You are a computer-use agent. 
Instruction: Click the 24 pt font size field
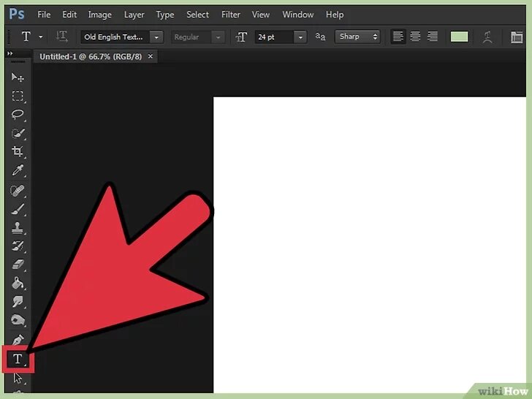(x=274, y=37)
